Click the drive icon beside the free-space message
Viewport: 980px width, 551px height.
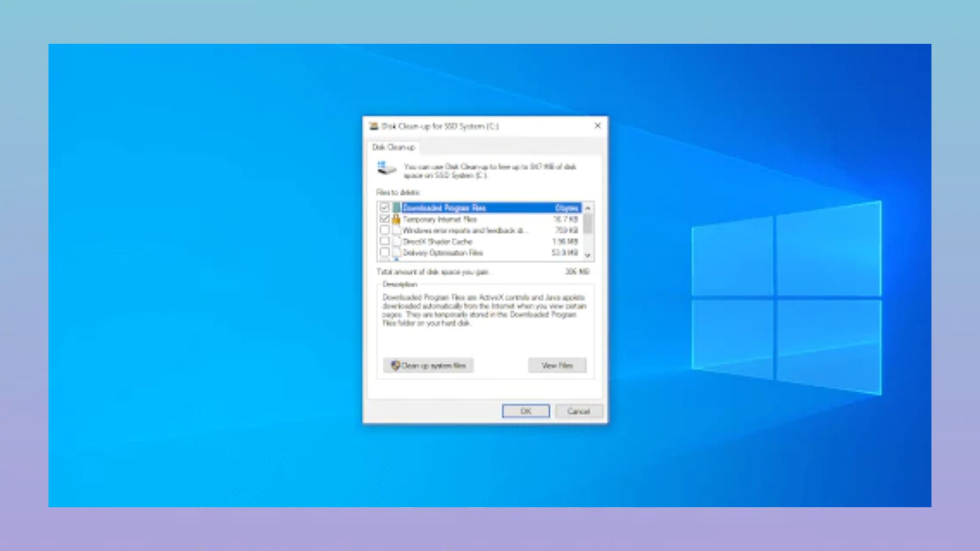[x=386, y=168]
